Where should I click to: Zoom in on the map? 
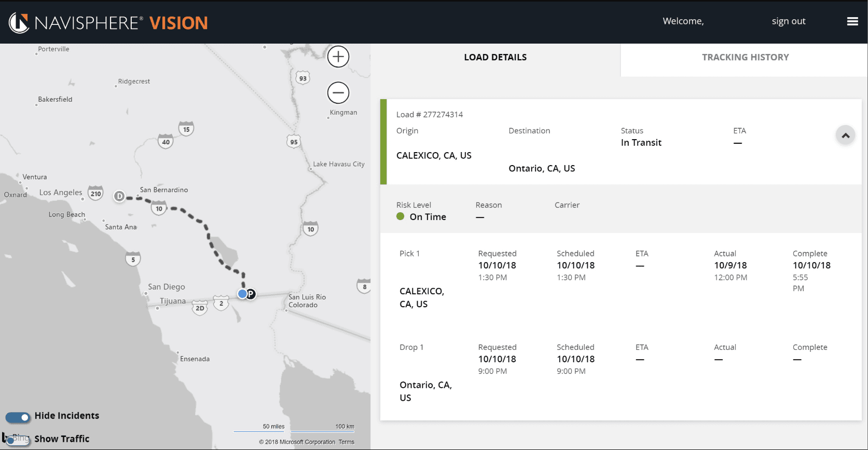click(338, 57)
